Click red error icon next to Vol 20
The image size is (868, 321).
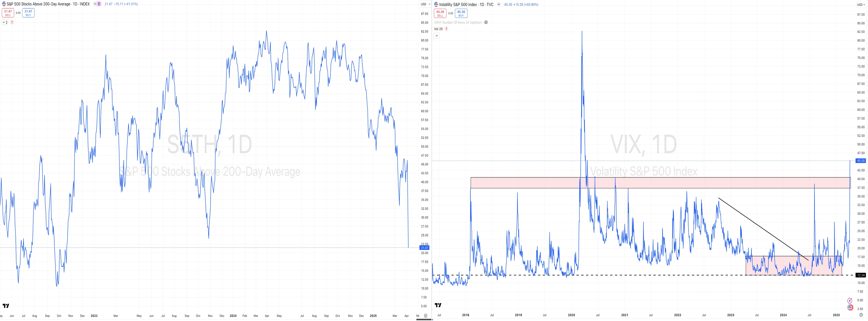point(446,29)
